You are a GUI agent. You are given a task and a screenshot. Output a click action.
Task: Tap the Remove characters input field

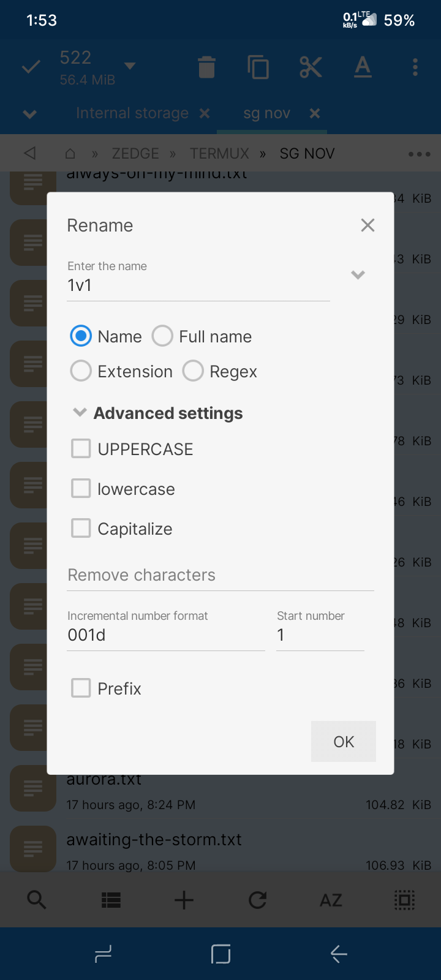coord(220,575)
